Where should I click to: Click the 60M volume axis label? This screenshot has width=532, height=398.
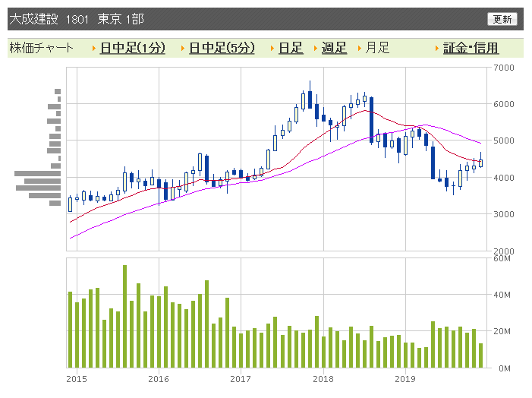[x=502, y=258]
